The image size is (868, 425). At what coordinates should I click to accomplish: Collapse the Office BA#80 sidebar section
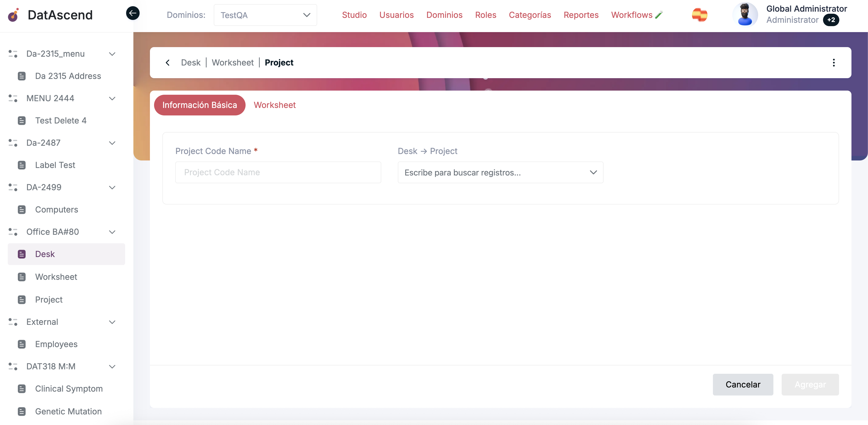click(x=112, y=232)
